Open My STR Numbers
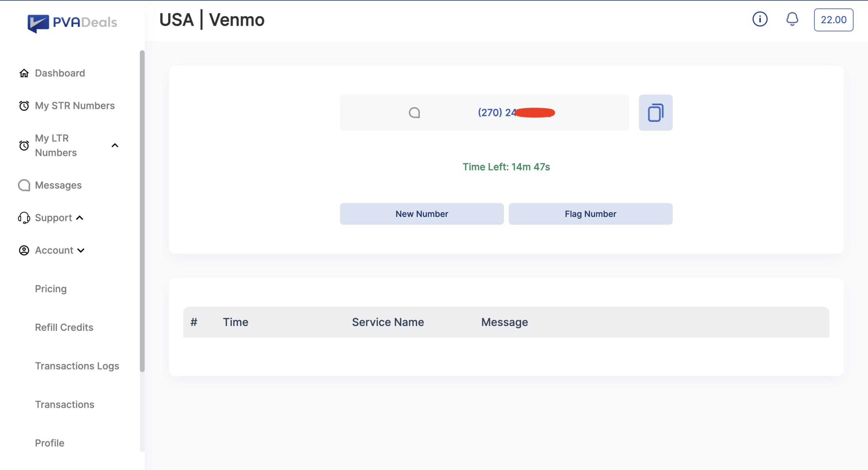 pos(75,106)
